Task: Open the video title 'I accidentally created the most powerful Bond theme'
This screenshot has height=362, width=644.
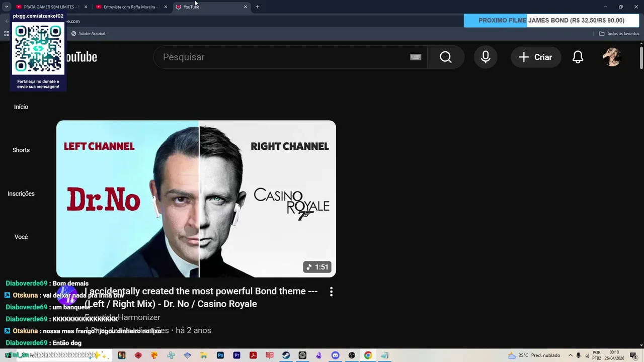Action: click(201, 297)
